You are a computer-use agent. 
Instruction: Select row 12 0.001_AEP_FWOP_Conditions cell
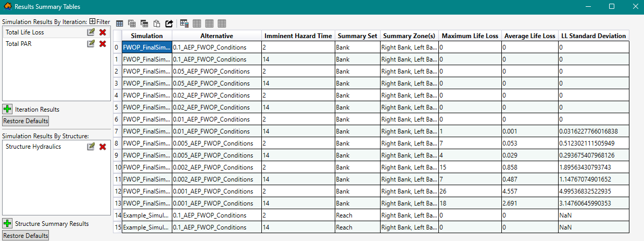coord(217,191)
